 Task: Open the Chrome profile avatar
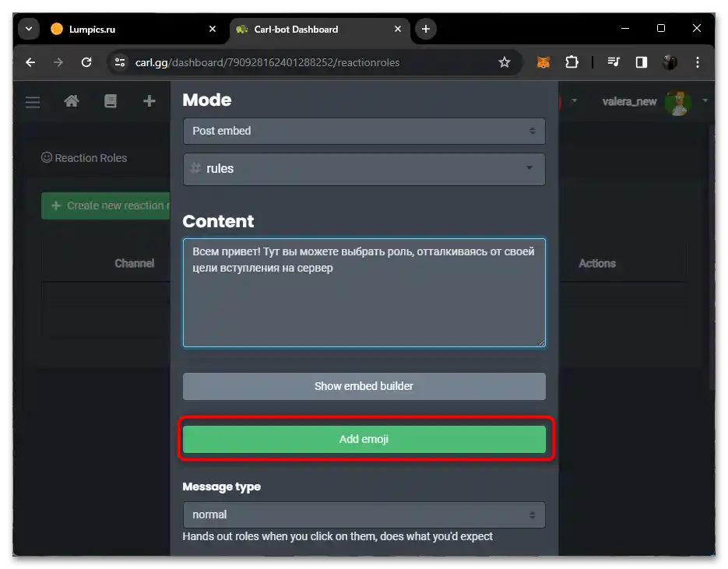670,62
